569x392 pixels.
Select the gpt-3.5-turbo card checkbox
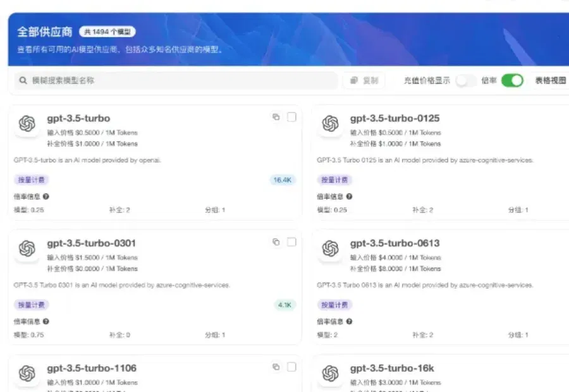pyautogui.click(x=291, y=117)
